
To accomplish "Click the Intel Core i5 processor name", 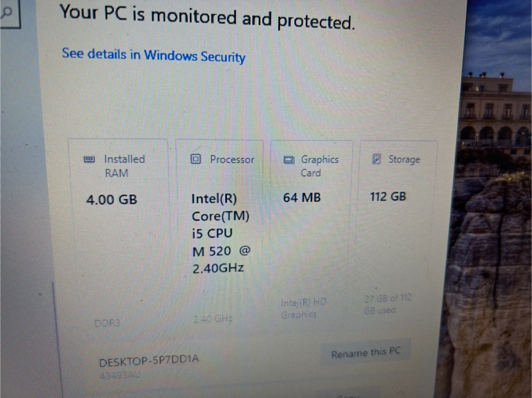I will (x=220, y=233).
